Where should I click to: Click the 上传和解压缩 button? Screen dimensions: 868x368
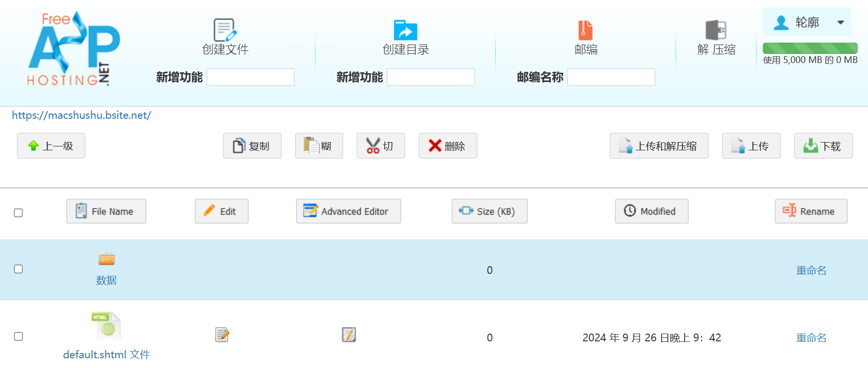[659, 146]
